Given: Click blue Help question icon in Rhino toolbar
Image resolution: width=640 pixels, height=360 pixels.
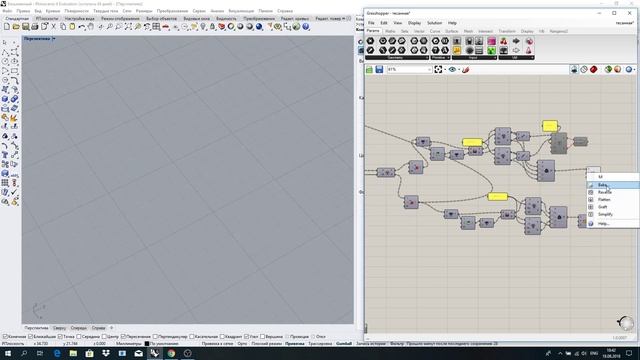Looking at the screenshot, I should (306, 27).
